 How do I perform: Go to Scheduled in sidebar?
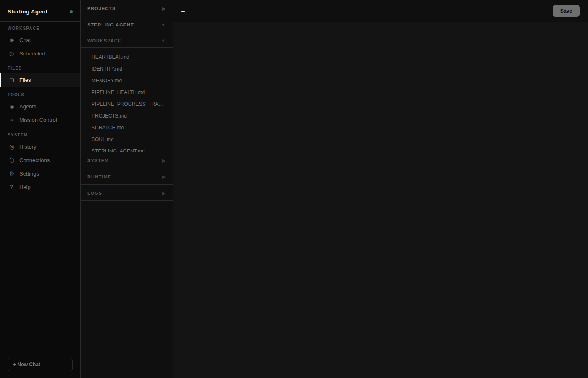40,54
